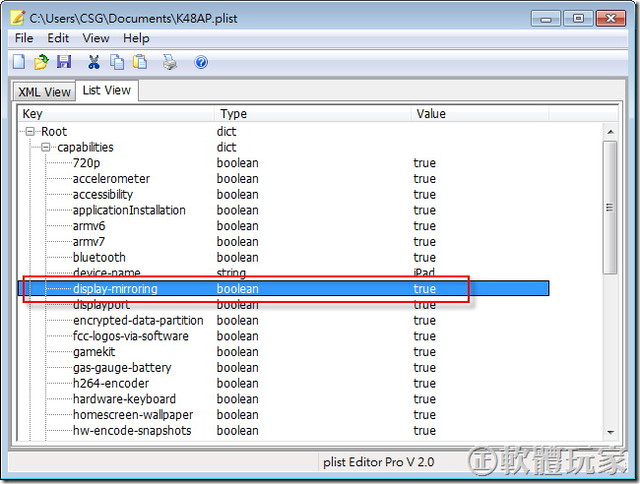Create a new file with toolbar icon
The height and width of the screenshot is (484, 640).
pyautogui.click(x=19, y=62)
